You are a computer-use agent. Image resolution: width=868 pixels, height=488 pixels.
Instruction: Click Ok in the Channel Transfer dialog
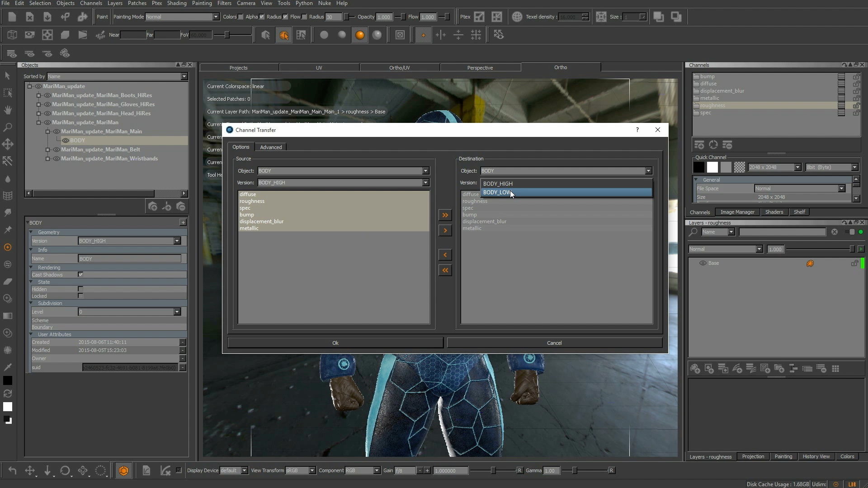tap(335, 343)
